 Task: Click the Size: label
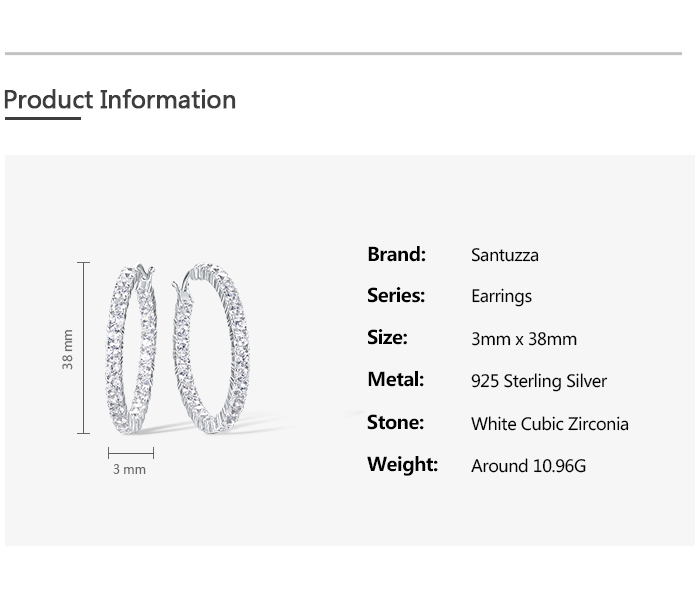tap(387, 338)
